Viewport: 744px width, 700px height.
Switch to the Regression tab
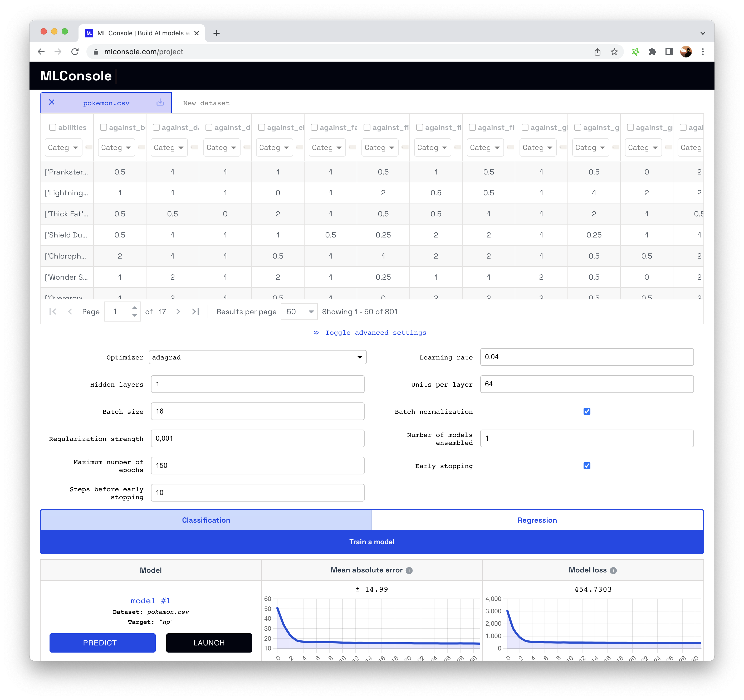tap(537, 520)
